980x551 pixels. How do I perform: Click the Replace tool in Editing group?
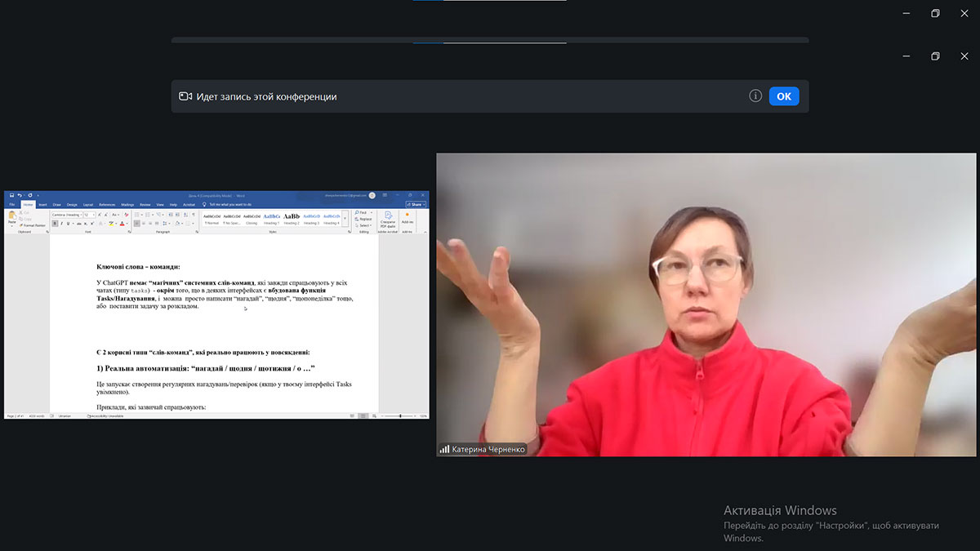[x=364, y=219]
